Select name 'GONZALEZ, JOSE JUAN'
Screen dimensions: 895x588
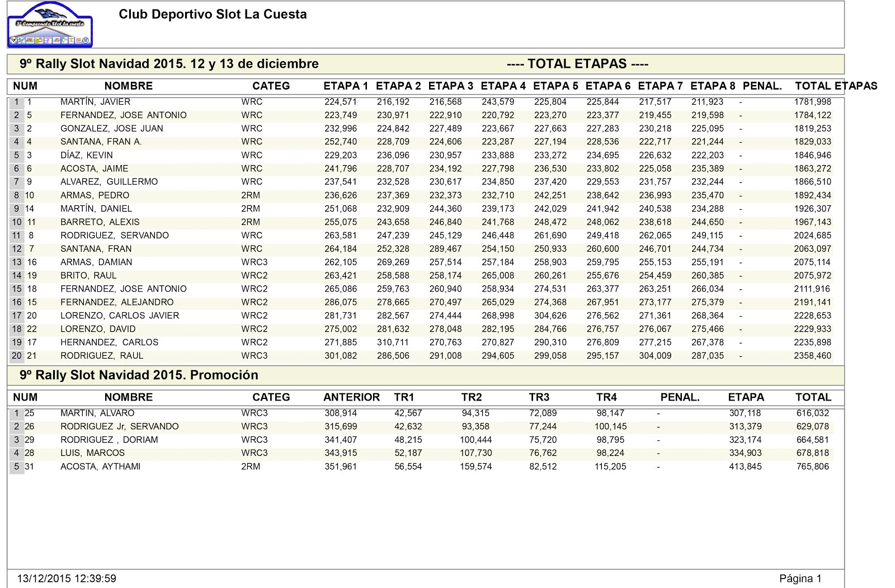112,129
